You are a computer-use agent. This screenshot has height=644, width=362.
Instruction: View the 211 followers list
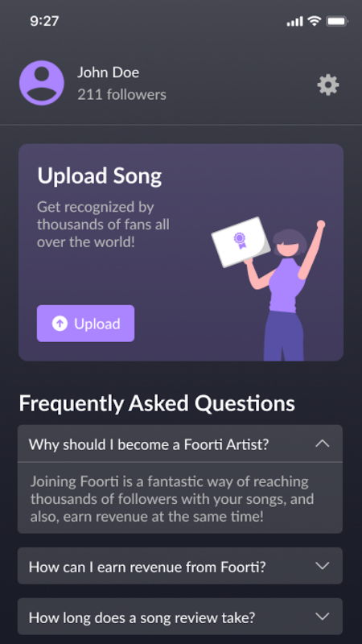tap(122, 95)
